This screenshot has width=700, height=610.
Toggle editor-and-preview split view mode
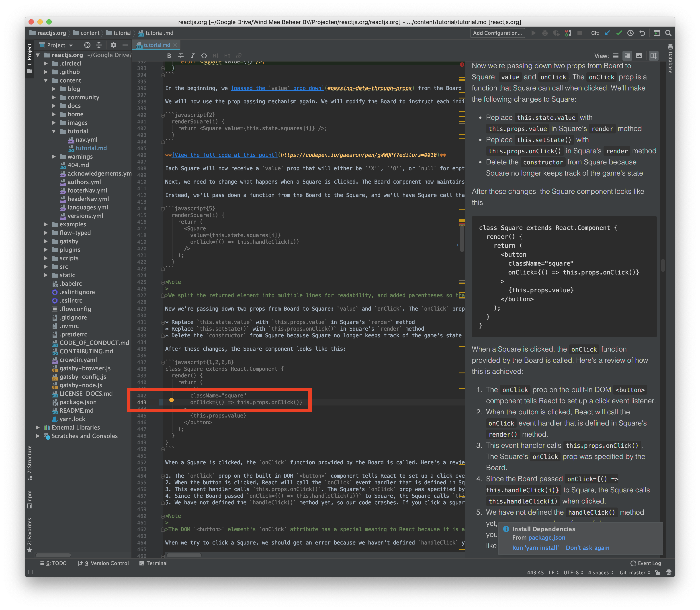click(x=627, y=55)
